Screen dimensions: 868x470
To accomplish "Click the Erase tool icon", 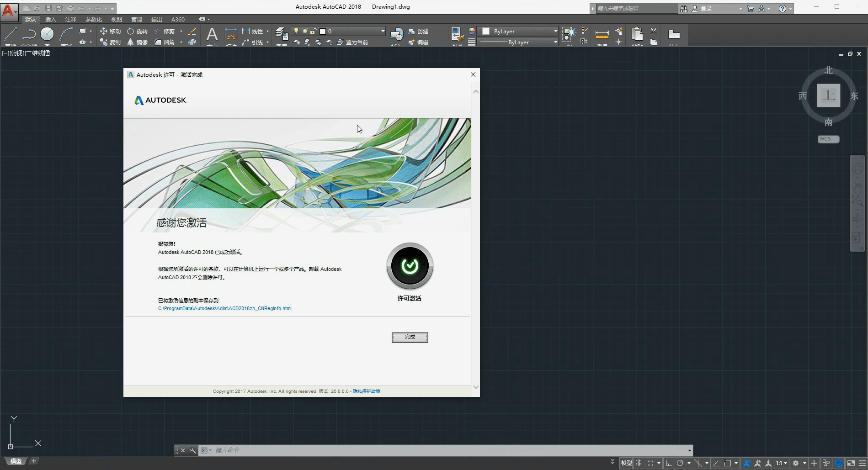I will tap(192, 31).
